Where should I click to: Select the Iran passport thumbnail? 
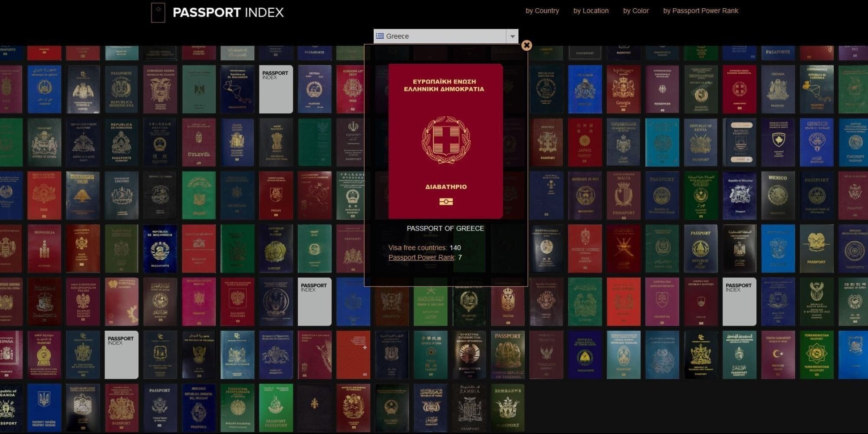pyautogui.click(x=353, y=143)
